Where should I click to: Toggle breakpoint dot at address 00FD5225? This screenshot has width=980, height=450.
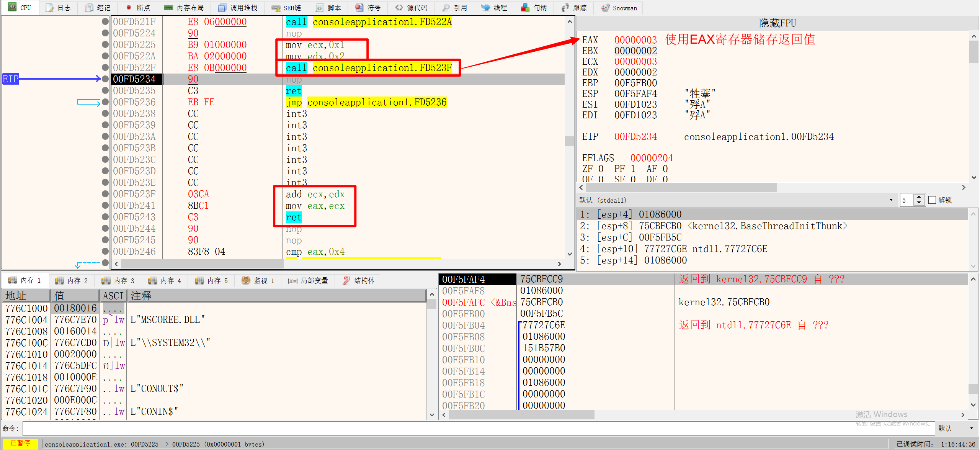(x=105, y=44)
